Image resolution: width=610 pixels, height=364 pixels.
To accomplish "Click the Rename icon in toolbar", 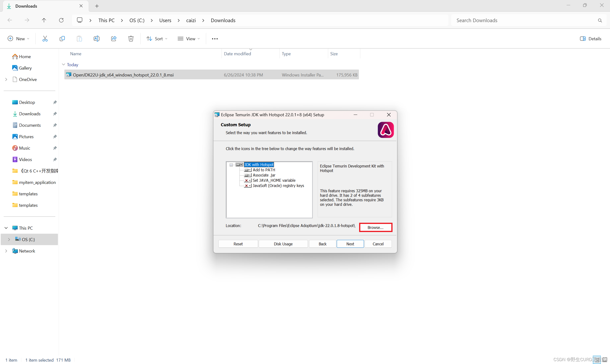I will 97,39.
